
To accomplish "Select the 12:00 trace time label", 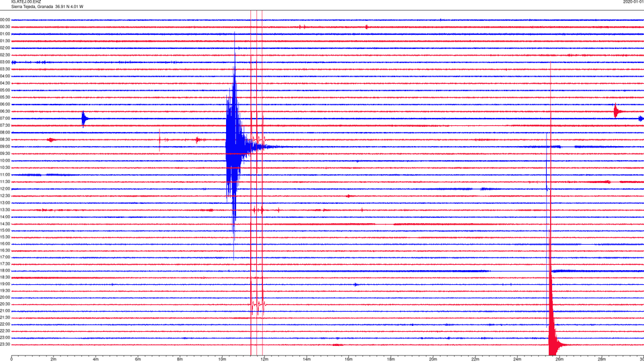I will tap(5, 189).
